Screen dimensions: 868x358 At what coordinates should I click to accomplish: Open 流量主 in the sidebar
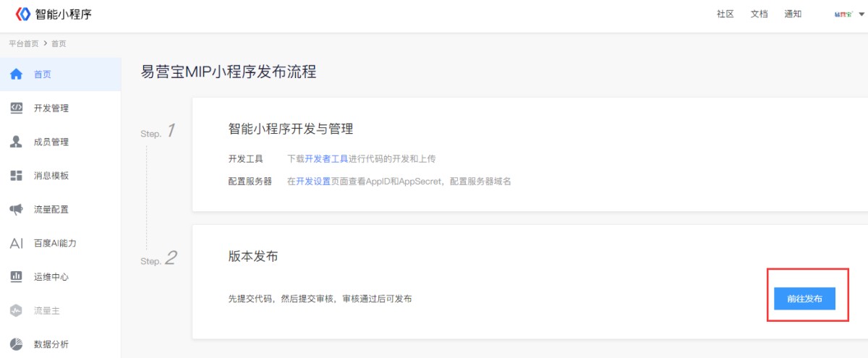(61, 310)
